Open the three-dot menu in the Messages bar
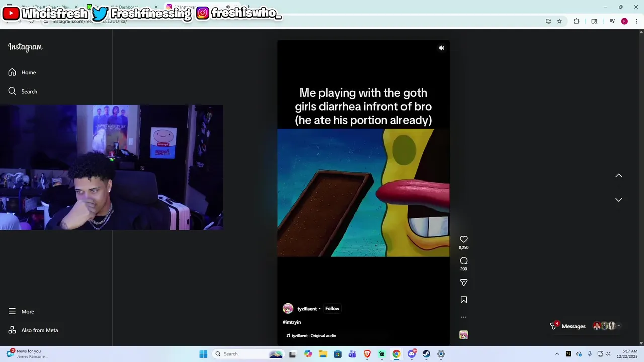 618,326
